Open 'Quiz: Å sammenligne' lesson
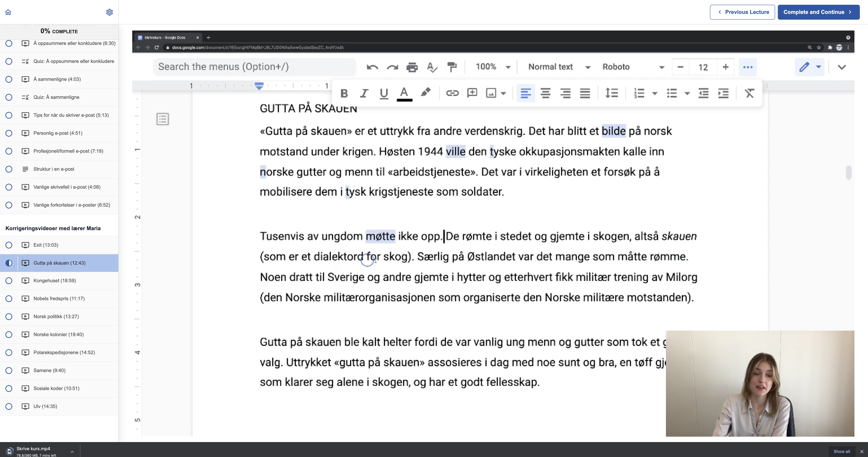 (56, 97)
